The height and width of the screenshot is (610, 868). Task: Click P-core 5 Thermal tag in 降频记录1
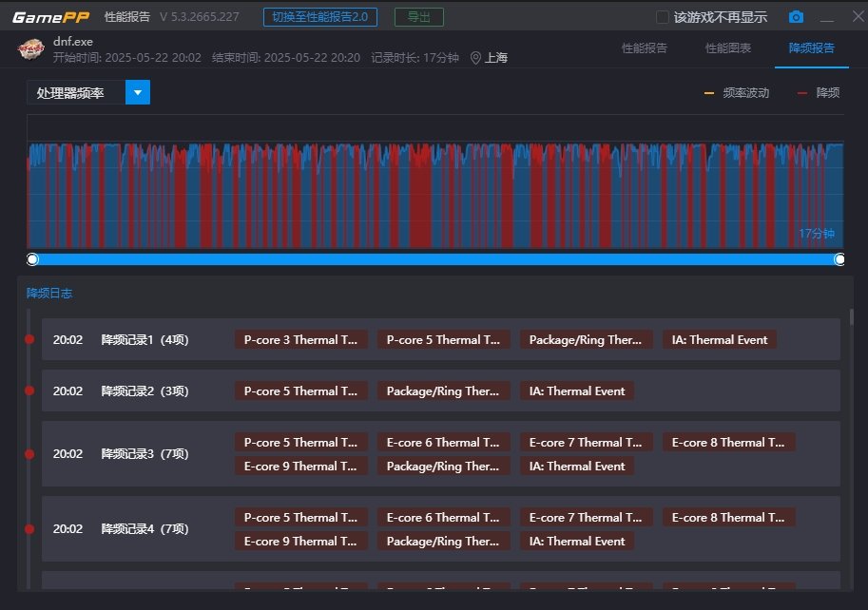click(443, 339)
